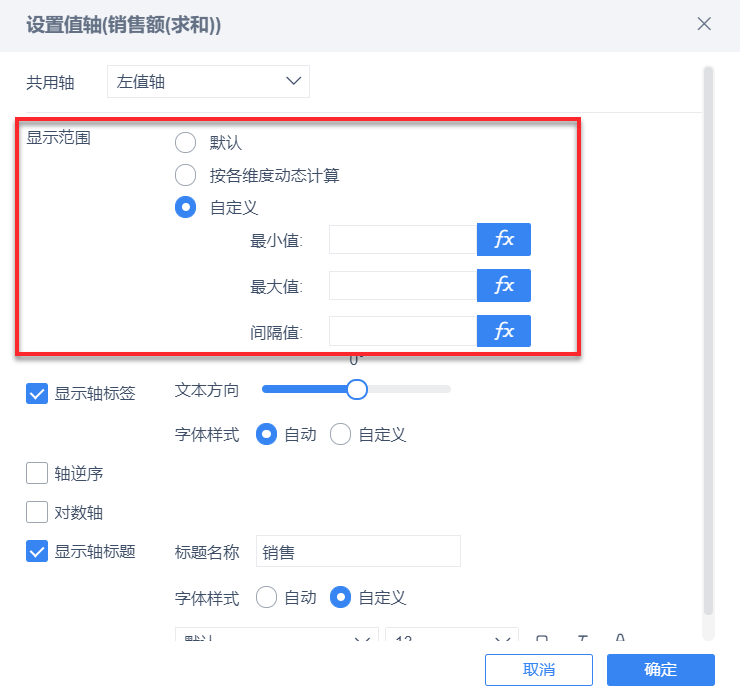Set axis title font style to 自动

click(x=267, y=598)
